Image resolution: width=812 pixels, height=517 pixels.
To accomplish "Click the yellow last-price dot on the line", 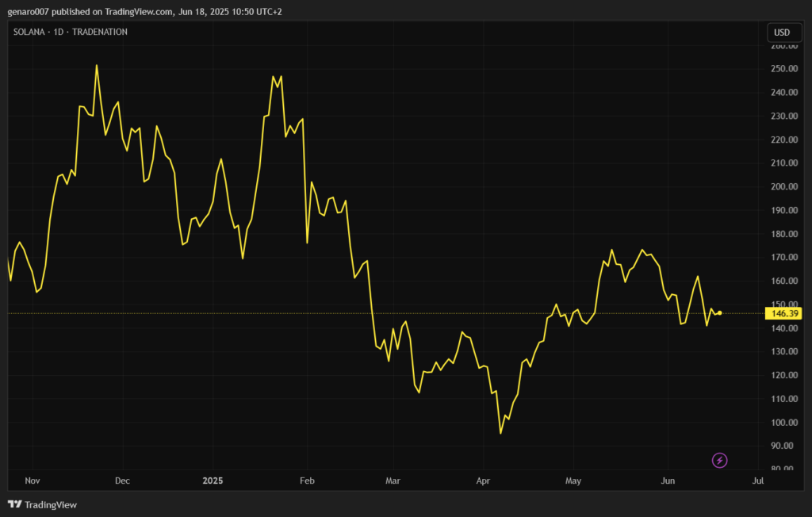I will click(x=719, y=312).
